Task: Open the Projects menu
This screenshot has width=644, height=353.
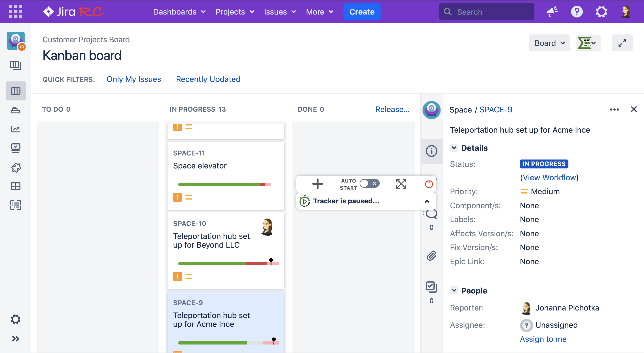Action: [x=235, y=12]
